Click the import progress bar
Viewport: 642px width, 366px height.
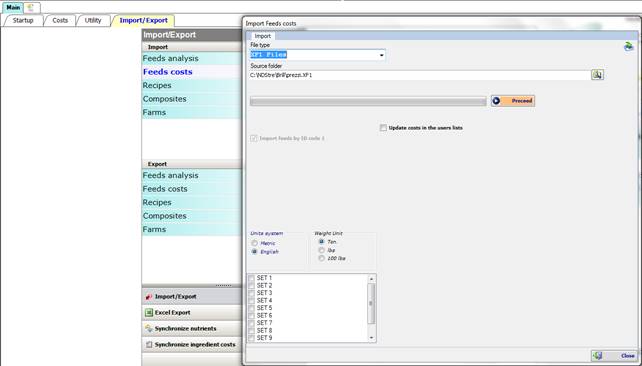point(368,101)
